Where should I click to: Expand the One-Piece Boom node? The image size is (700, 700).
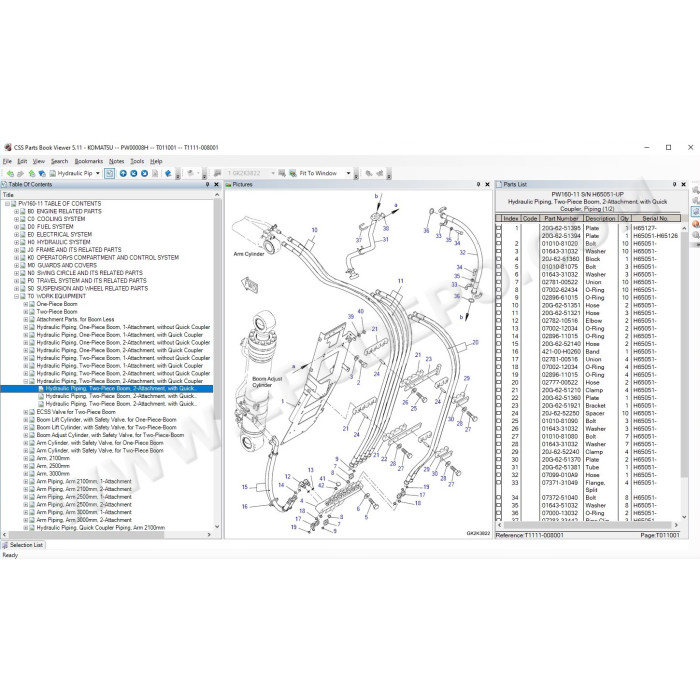coord(25,304)
